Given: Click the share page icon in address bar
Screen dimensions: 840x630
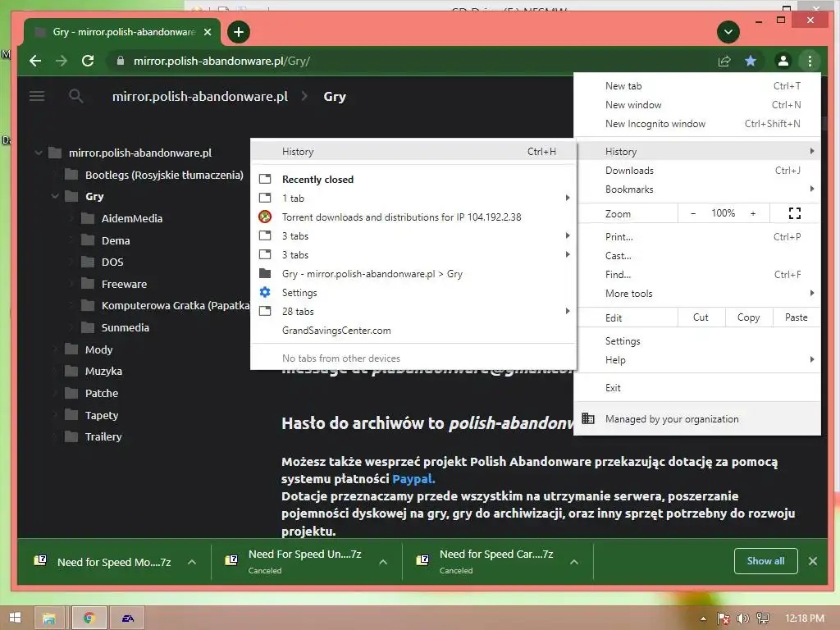Looking at the screenshot, I should pos(724,61).
